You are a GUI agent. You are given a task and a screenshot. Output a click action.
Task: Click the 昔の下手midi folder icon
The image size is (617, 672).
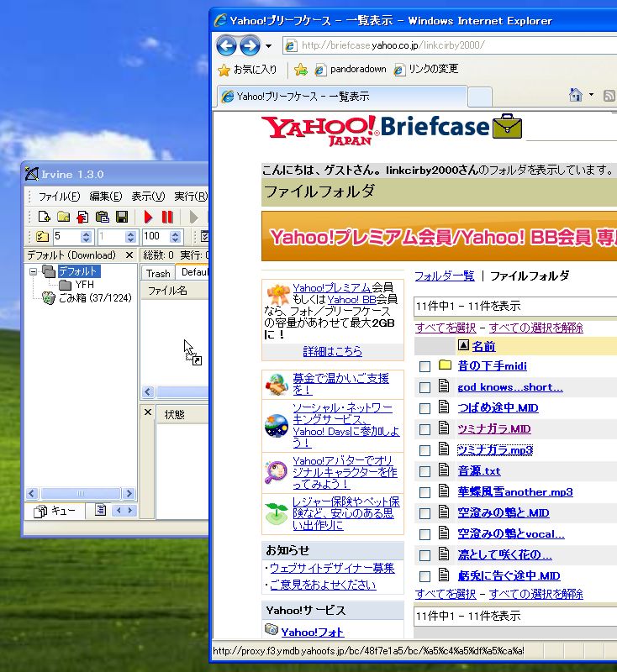[445, 365]
